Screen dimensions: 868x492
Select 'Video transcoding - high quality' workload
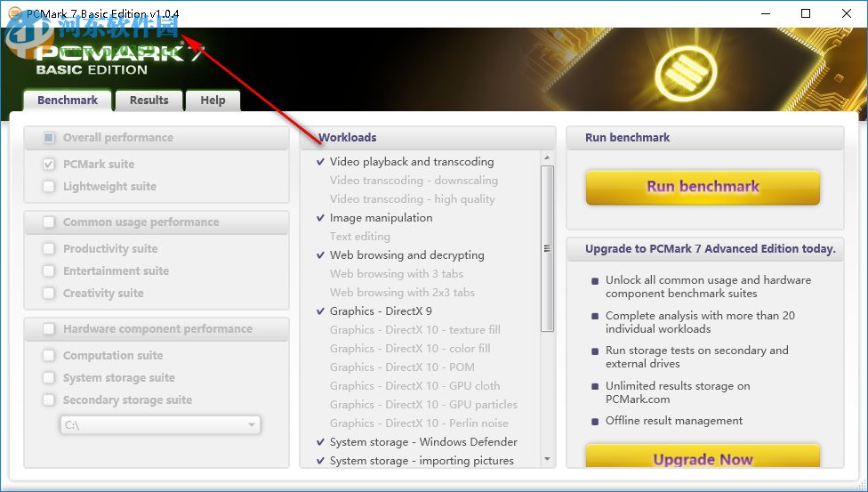pos(413,199)
